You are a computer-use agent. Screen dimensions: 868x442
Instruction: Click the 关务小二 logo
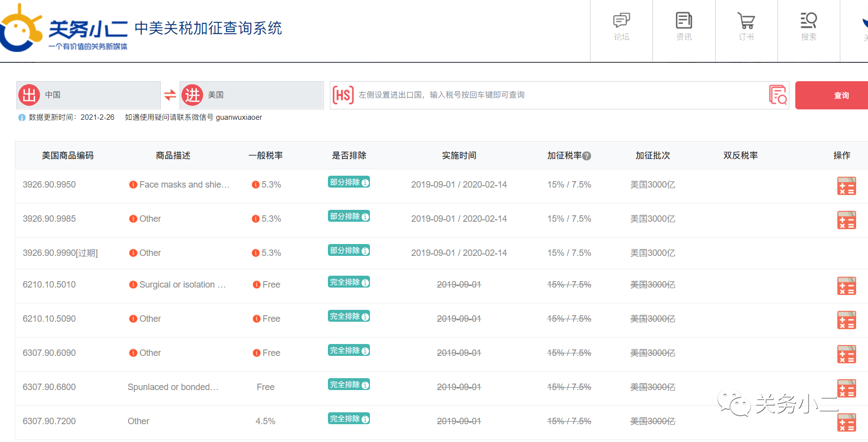[64, 29]
